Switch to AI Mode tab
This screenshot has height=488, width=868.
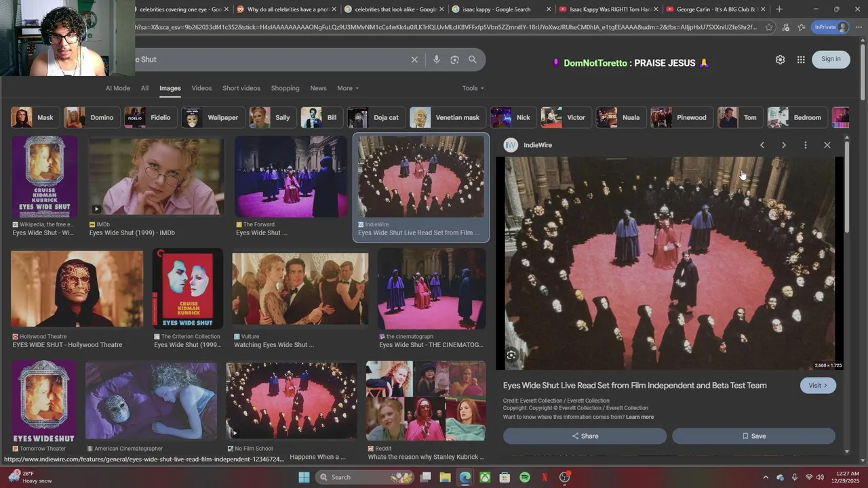pyautogui.click(x=117, y=88)
